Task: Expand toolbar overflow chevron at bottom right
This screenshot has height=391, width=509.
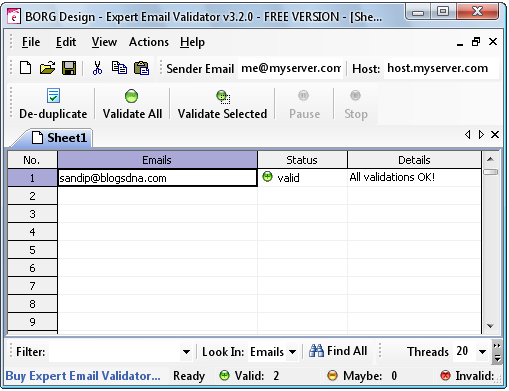Action: 497,352
